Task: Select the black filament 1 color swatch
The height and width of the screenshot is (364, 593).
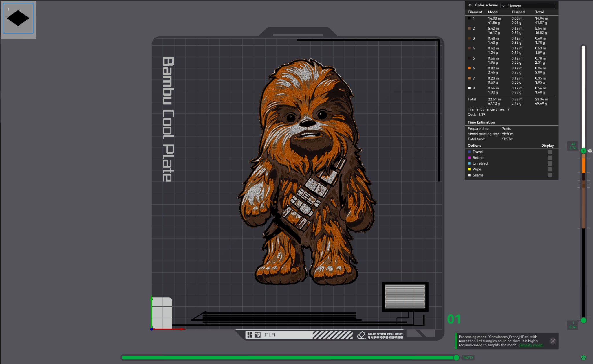Action: [469, 18]
